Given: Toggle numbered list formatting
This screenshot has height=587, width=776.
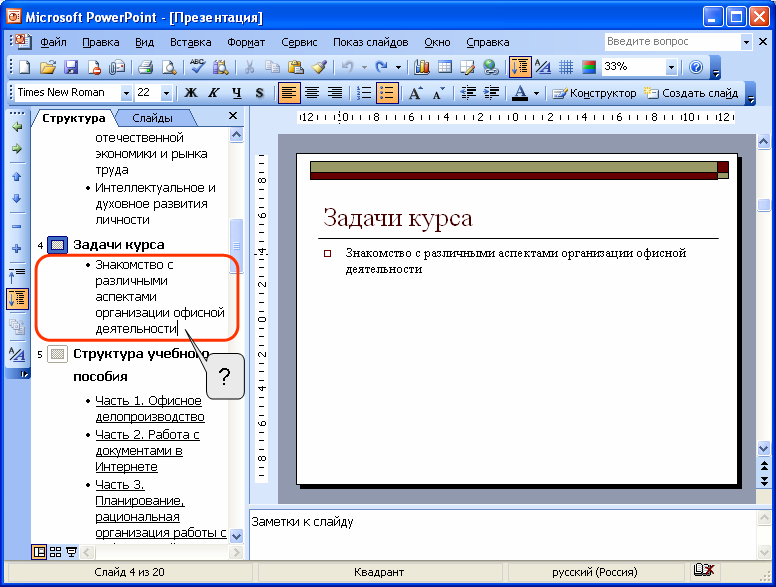Looking at the screenshot, I should [x=364, y=93].
